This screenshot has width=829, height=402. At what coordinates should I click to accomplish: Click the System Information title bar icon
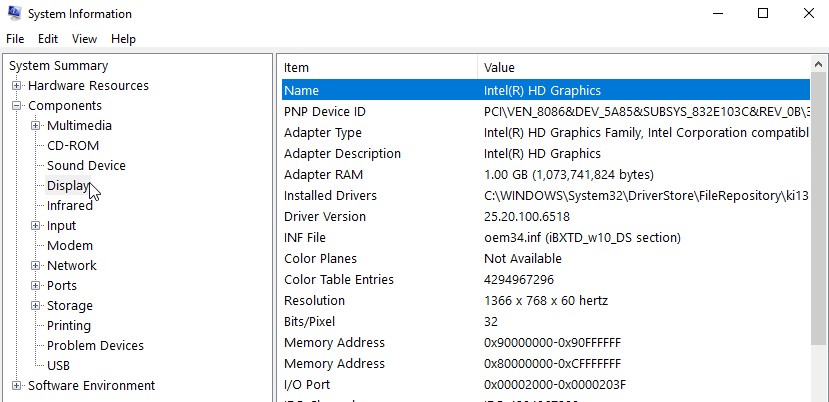point(13,14)
